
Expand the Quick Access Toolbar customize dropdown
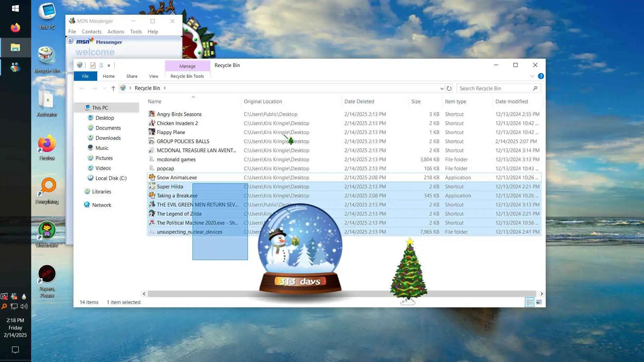pos(109,66)
